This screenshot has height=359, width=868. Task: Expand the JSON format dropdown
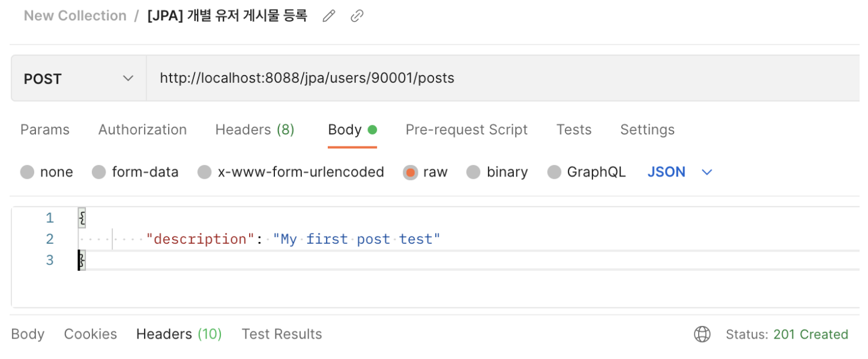[680, 172]
